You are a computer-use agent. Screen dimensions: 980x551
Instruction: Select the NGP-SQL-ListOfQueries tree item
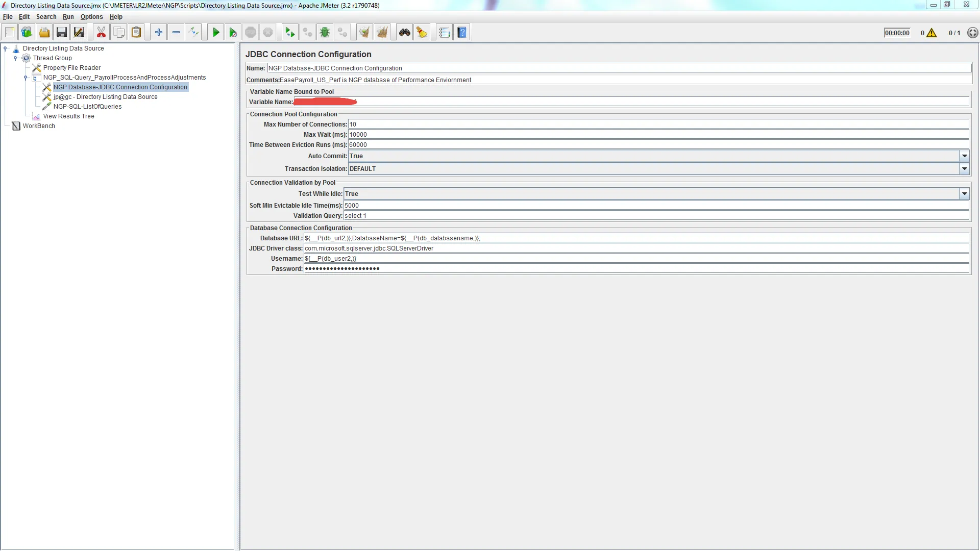(x=87, y=107)
